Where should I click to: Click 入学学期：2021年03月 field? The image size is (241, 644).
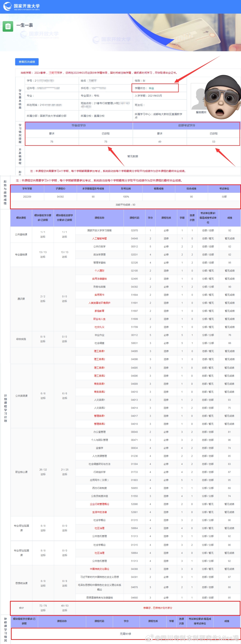tap(148, 96)
